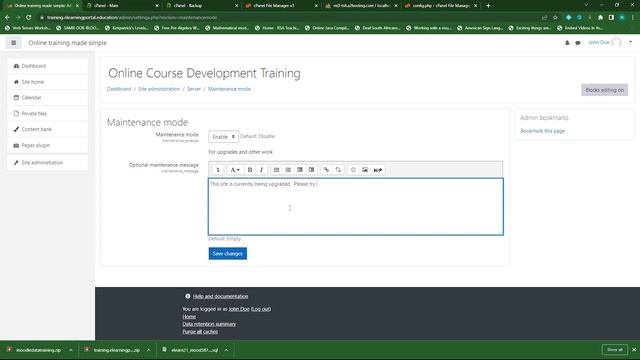The image size is (640, 360).
Task: Insert an image into the message
Action: (365, 170)
